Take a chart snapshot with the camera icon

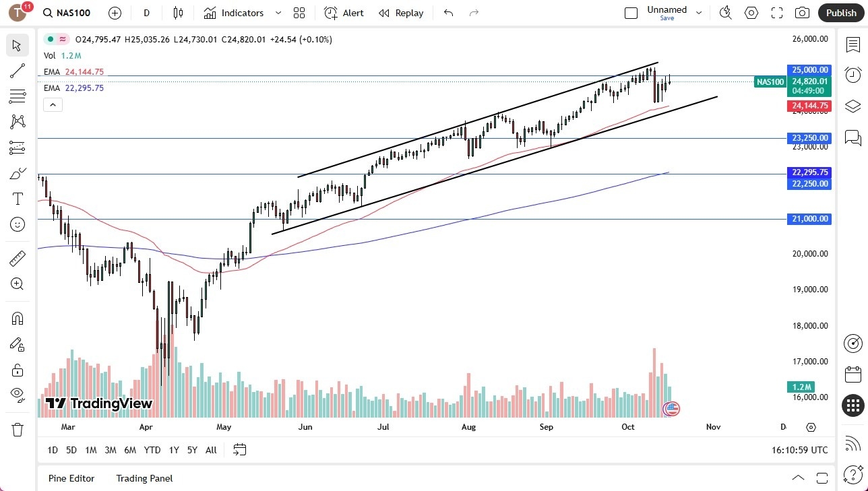click(802, 12)
